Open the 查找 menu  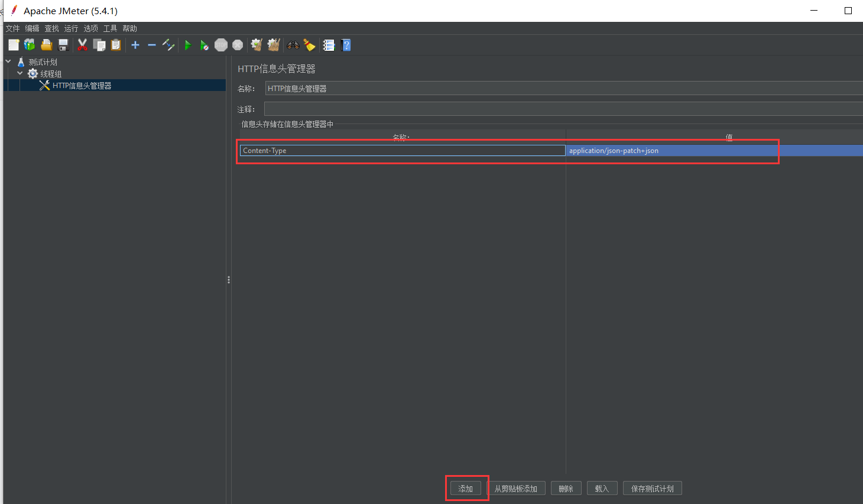tap(51, 28)
